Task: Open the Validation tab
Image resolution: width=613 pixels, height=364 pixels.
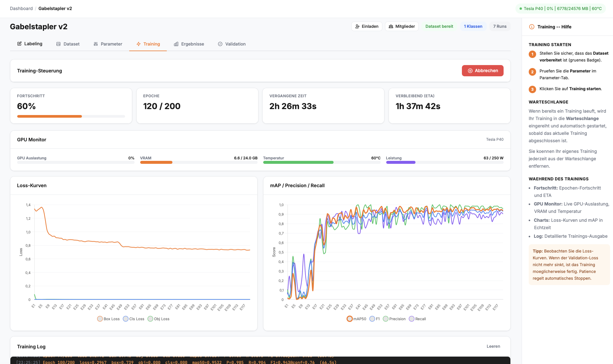Action: [232, 44]
